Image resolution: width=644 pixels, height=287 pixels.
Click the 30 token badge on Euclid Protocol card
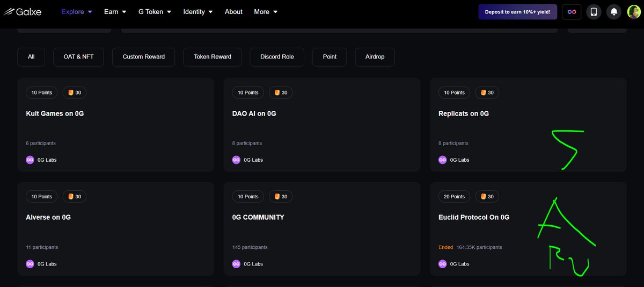pos(487,197)
